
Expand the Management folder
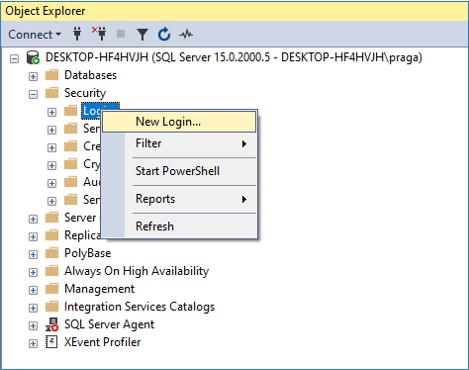pyautogui.click(x=33, y=290)
